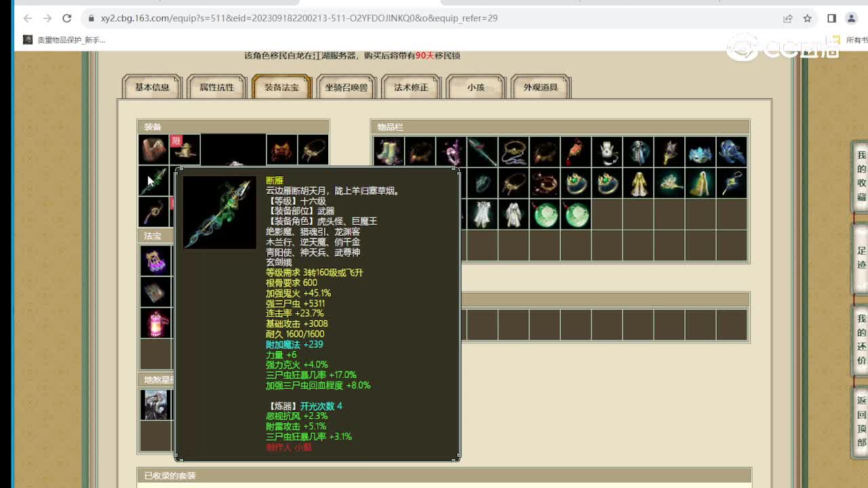
Task: Open the 所有书签 bookmarks folder
Action: point(850,40)
